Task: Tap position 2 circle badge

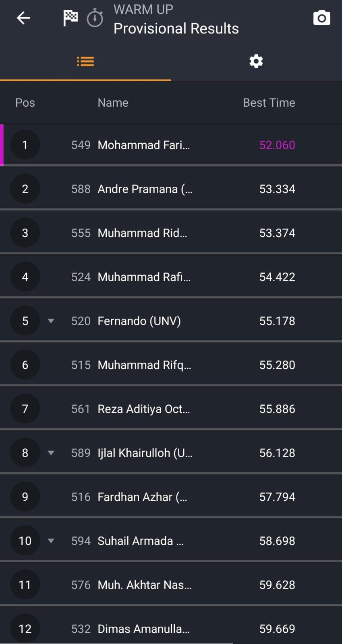Action: click(x=25, y=189)
